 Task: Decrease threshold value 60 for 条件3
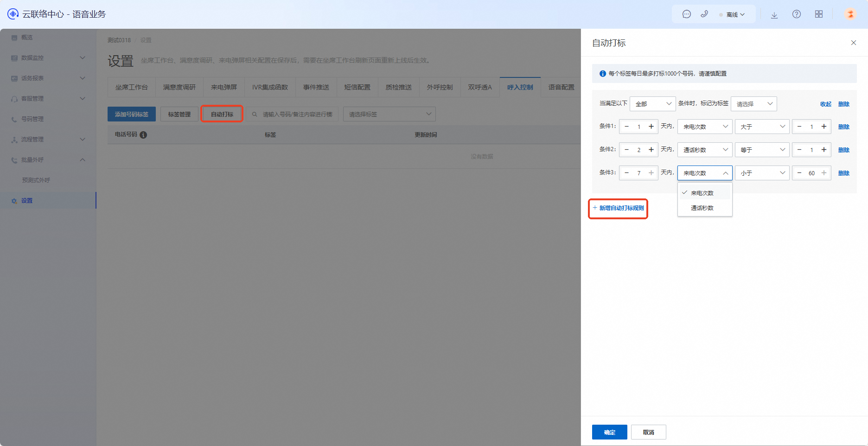pos(799,173)
